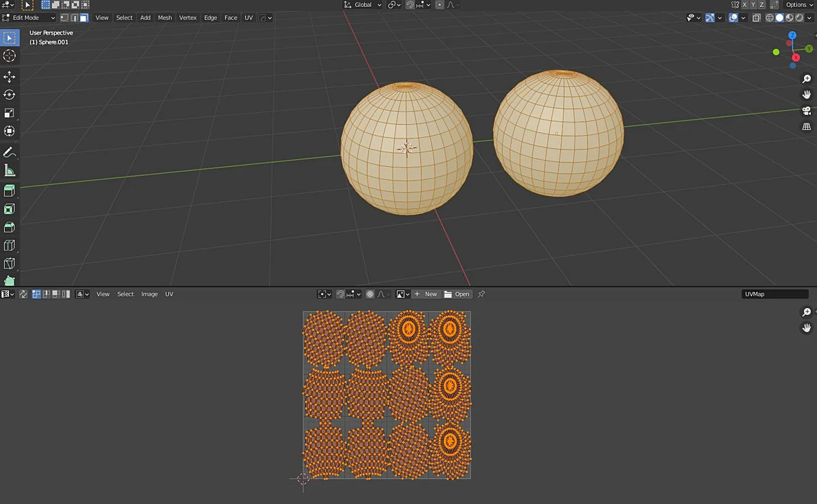Open the Mesh menu

click(x=165, y=18)
